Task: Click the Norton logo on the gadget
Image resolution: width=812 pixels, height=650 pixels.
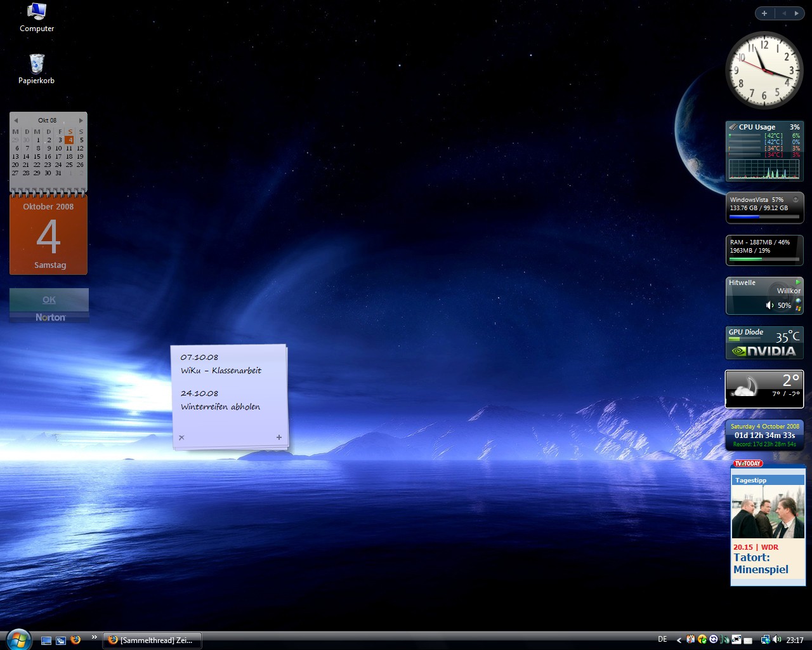Action: tap(50, 317)
